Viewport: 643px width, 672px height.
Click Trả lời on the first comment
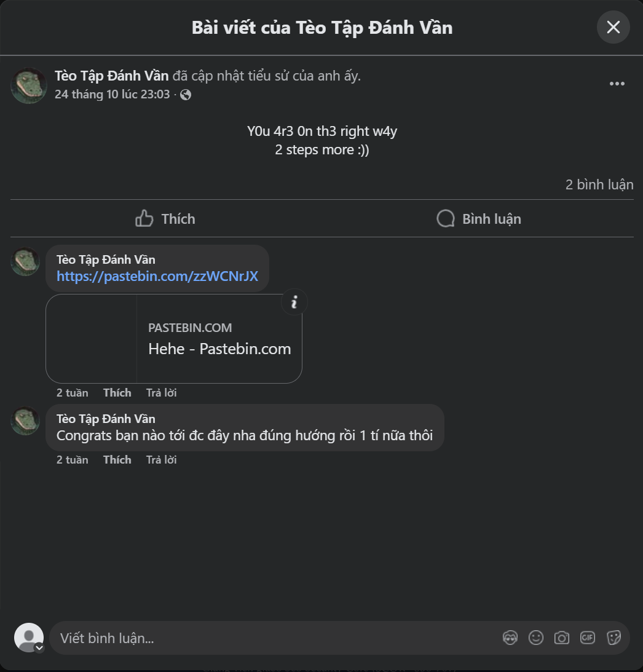(x=160, y=392)
